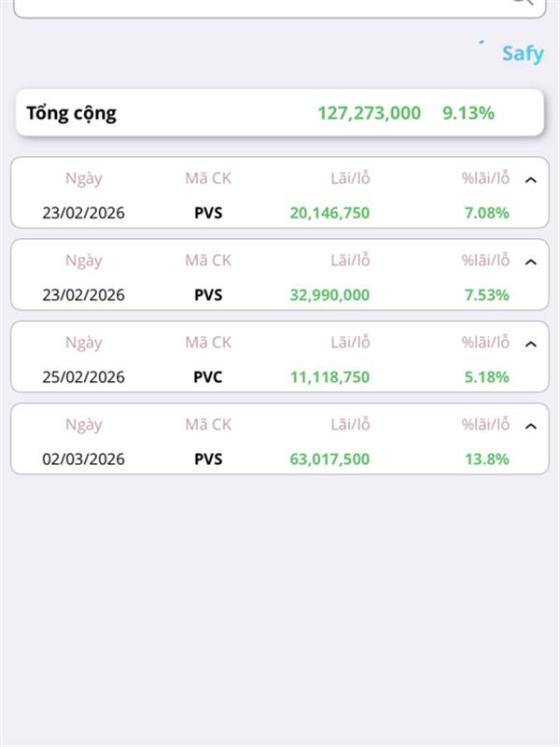Collapse the 20,146,750 PVS record
560x747 pixels.
point(531,179)
